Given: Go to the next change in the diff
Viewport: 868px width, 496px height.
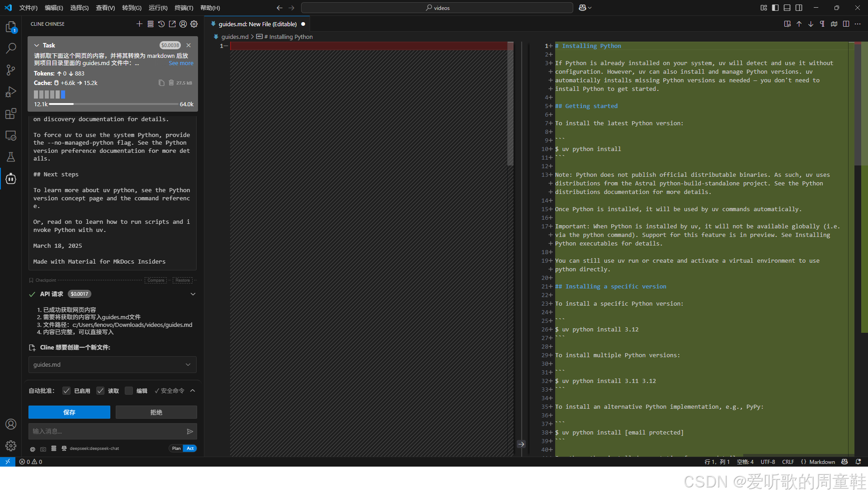Looking at the screenshot, I should (x=811, y=24).
